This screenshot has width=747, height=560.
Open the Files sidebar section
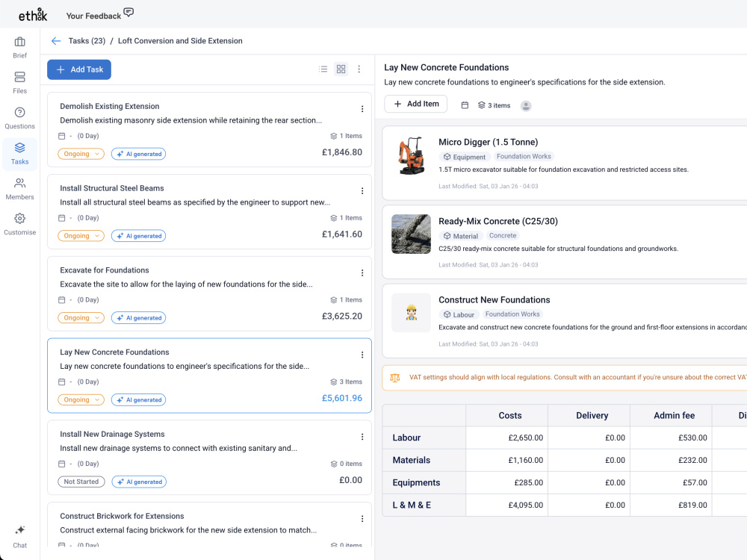click(19, 83)
